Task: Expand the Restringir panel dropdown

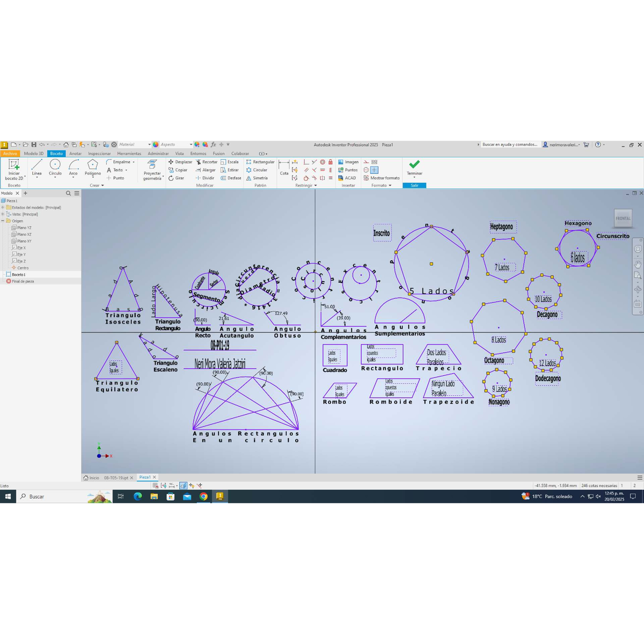Action: [x=306, y=186]
